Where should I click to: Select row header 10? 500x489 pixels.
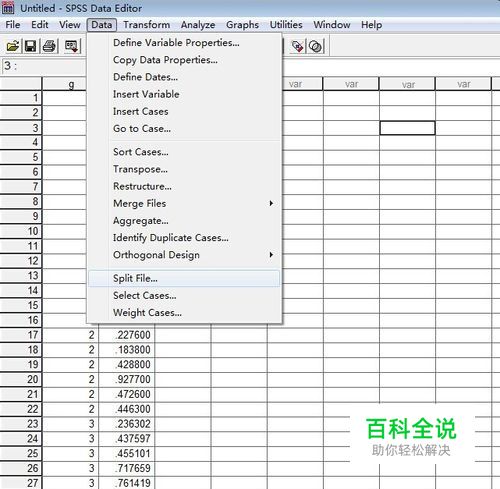click(21, 231)
